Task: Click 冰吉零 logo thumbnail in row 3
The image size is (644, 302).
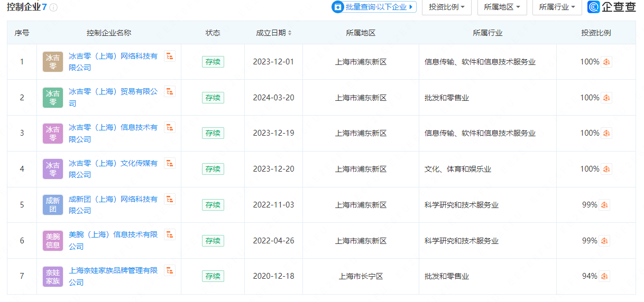Action: (x=53, y=133)
